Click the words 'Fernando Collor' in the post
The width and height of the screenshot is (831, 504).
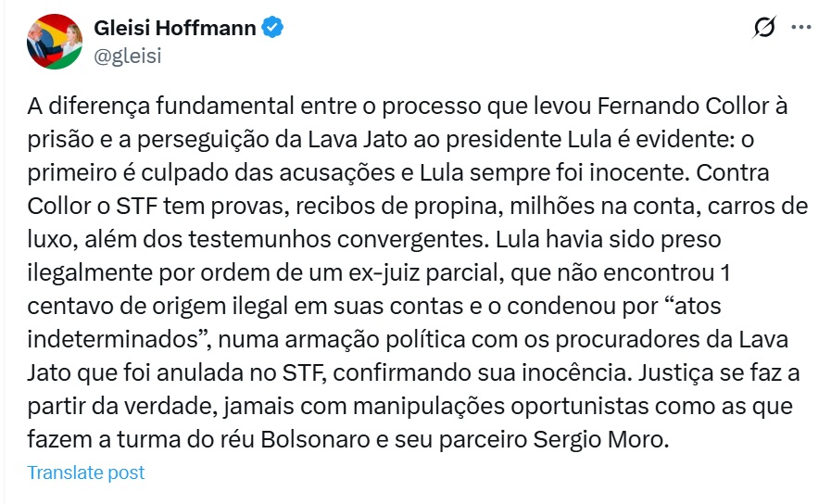683,106
